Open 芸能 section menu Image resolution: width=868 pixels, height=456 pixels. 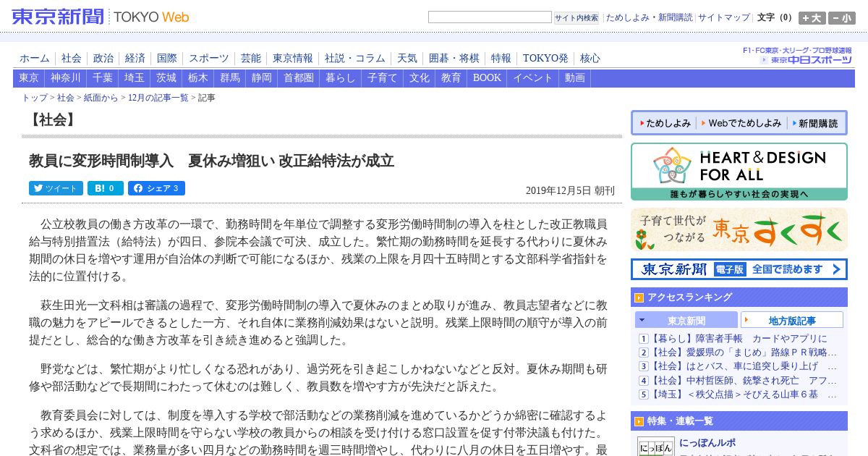point(251,59)
